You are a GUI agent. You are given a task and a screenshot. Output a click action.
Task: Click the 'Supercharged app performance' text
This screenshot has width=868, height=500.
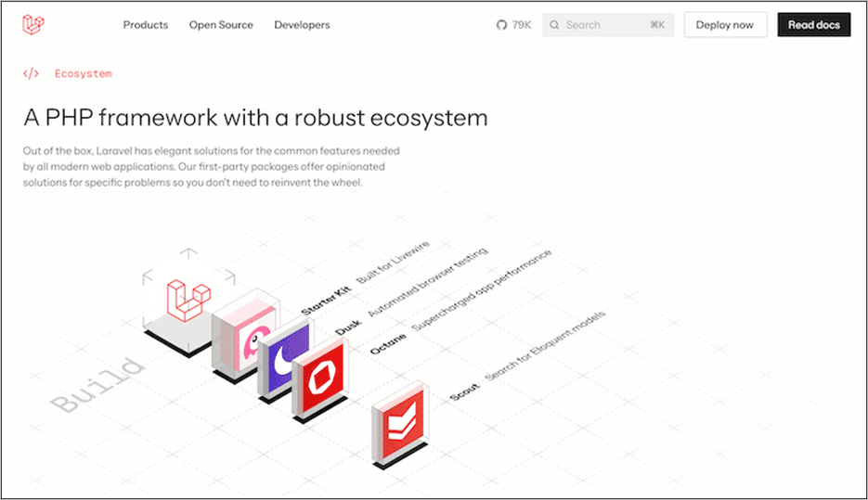(x=482, y=290)
